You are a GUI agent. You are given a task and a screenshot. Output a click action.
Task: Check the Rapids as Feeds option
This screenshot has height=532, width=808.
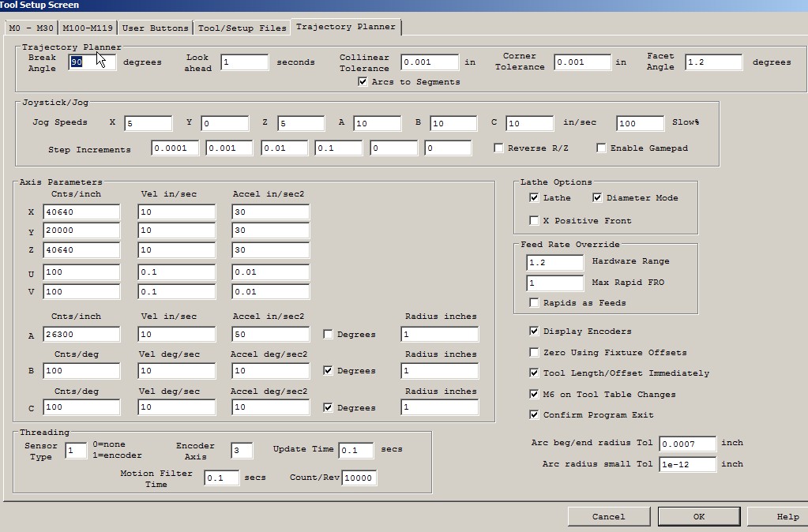(x=535, y=303)
